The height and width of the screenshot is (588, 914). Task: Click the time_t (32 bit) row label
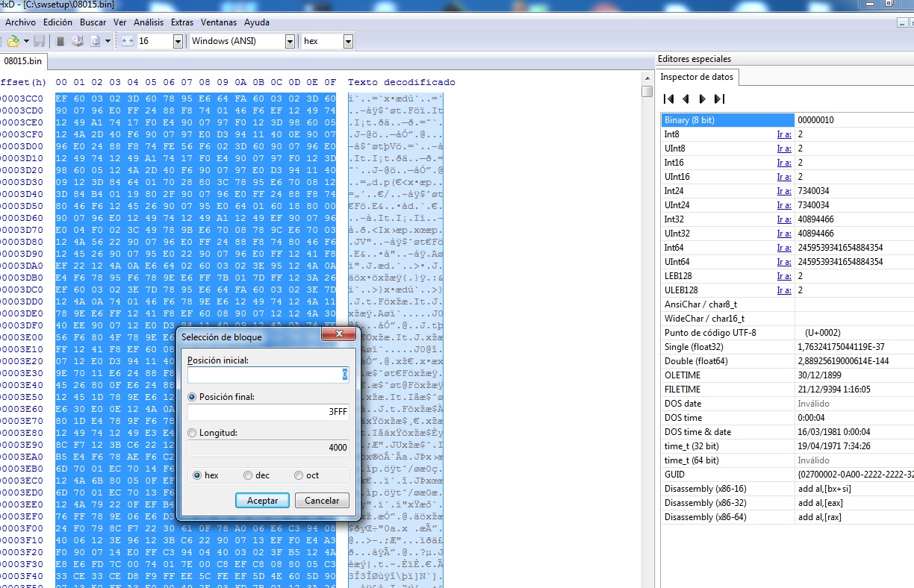point(691,446)
